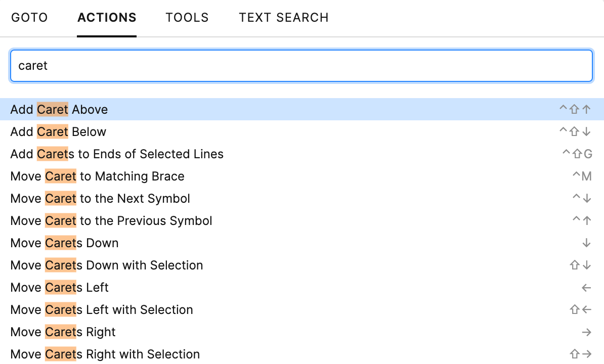Run the Add Caret Above action
This screenshot has height=364, width=604.
pos(58,109)
